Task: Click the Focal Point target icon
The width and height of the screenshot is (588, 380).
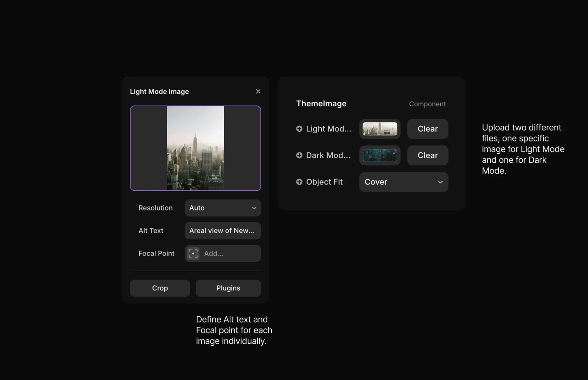Action: pos(193,253)
